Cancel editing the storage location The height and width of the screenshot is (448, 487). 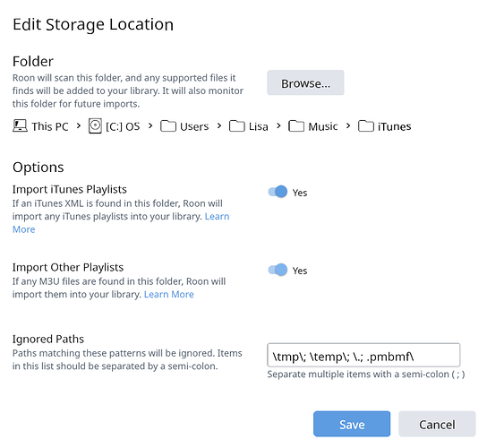tap(437, 424)
